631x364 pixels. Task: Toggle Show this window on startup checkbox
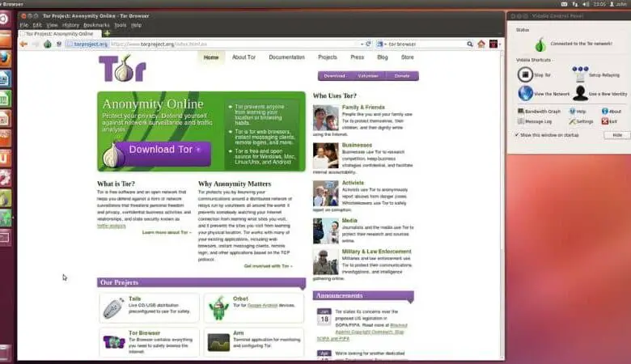517,135
